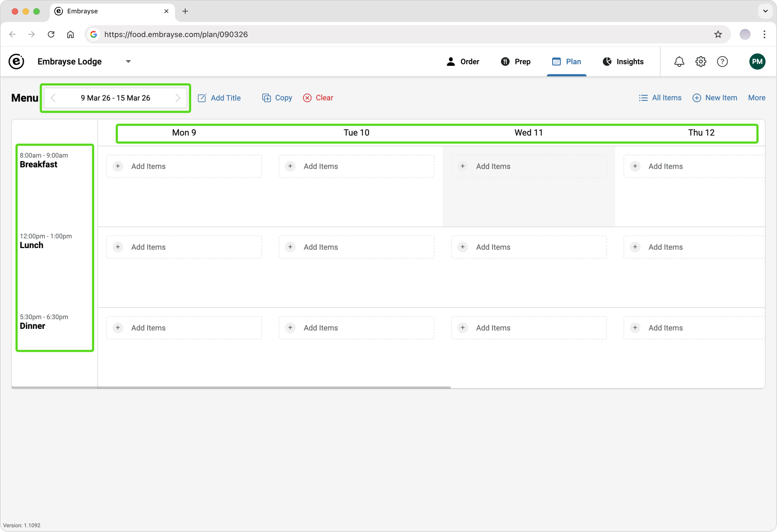
Task: Bookmark page with the star icon
Action: [x=718, y=34]
